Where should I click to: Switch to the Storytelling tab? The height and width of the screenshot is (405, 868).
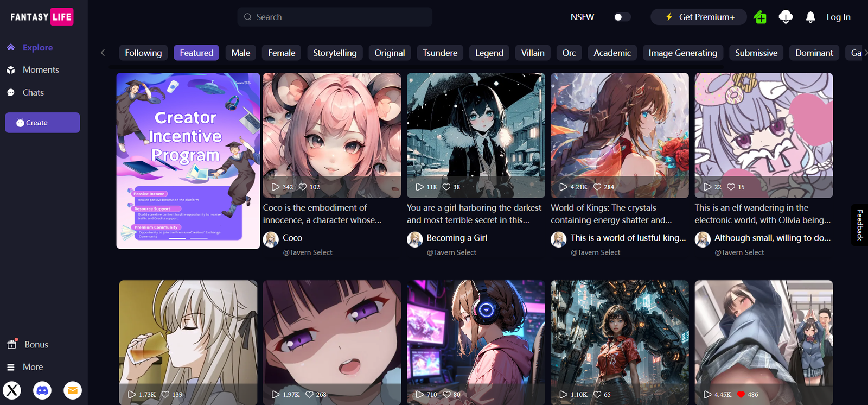[x=335, y=53]
